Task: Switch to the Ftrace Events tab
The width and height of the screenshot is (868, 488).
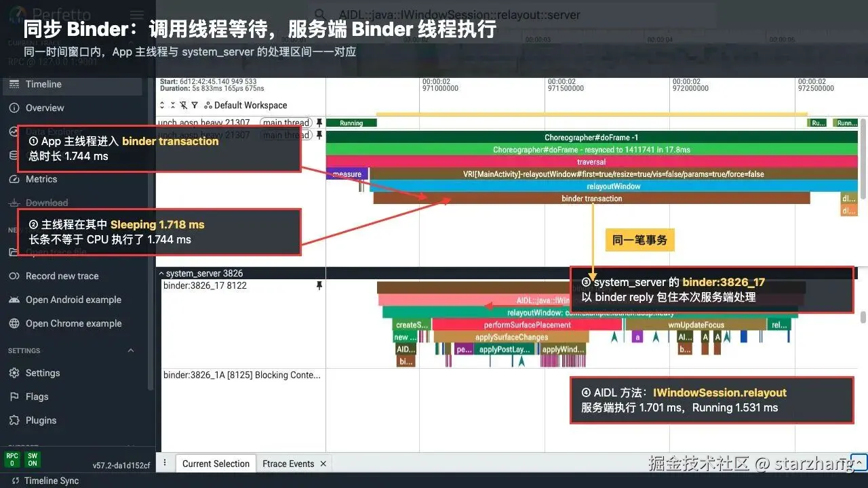Action: [x=288, y=464]
